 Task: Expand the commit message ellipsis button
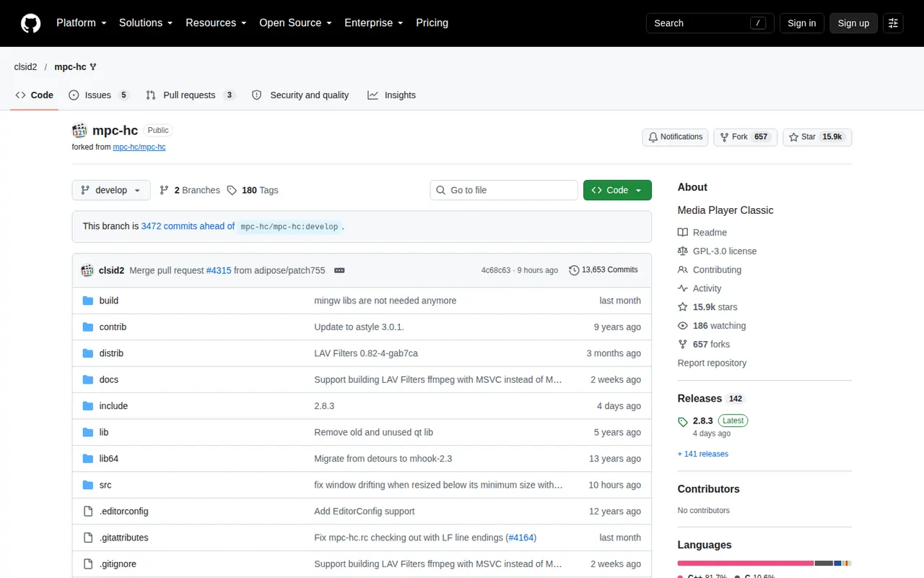click(339, 270)
